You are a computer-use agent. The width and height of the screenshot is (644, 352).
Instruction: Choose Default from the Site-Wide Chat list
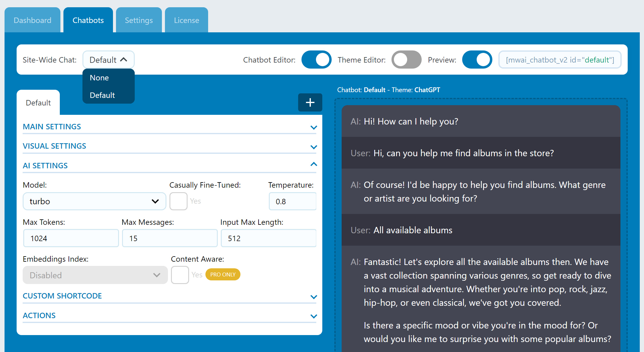tap(102, 95)
